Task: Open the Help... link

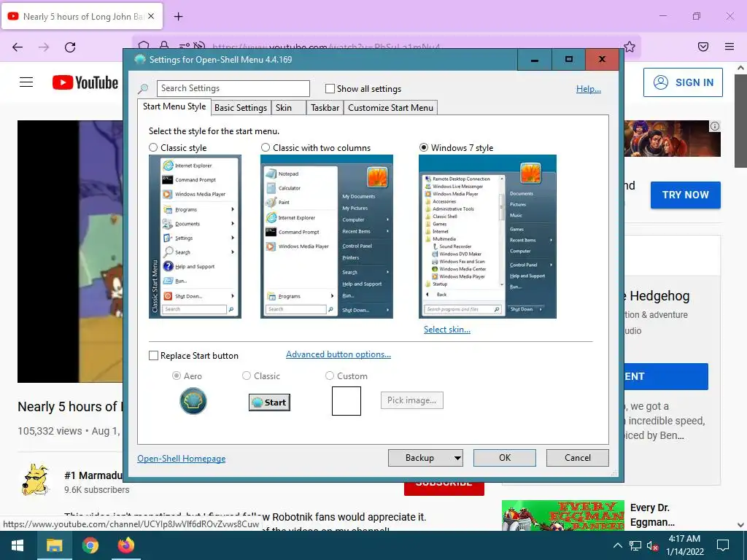Action: pyautogui.click(x=589, y=88)
